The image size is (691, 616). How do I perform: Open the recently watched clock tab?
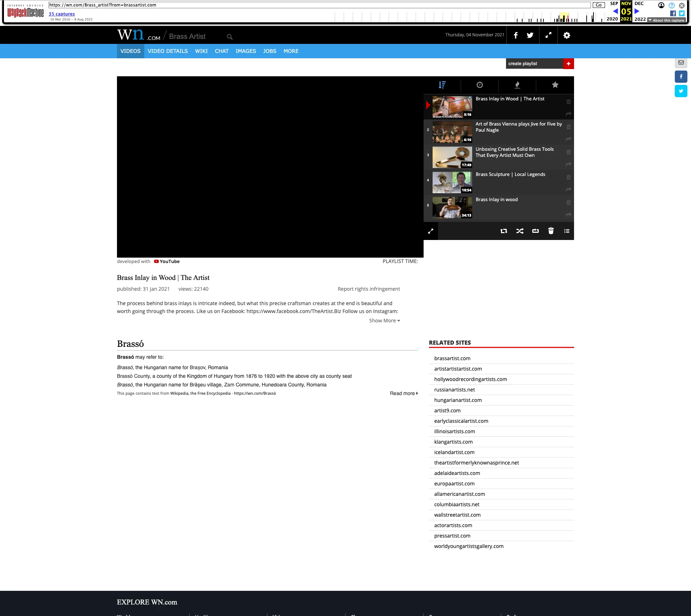click(480, 85)
